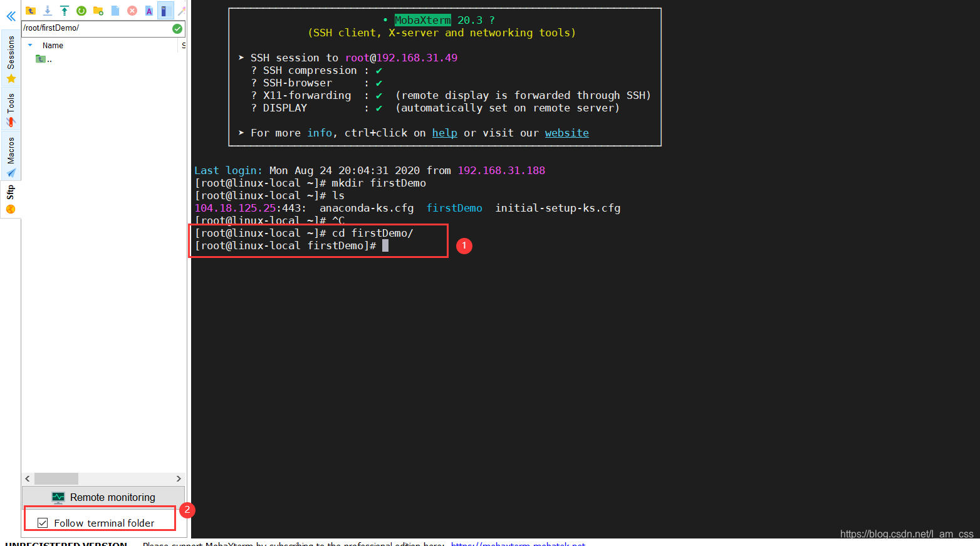Click anaconda-ks.cfg in ls output
The width and height of the screenshot is (980, 546).
pos(367,208)
